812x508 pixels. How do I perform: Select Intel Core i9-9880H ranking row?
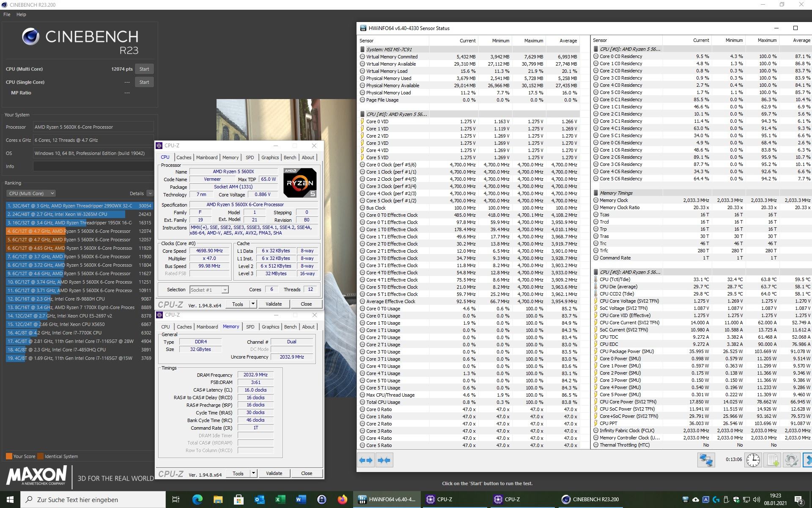pyautogui.click(x=79, y=299)
